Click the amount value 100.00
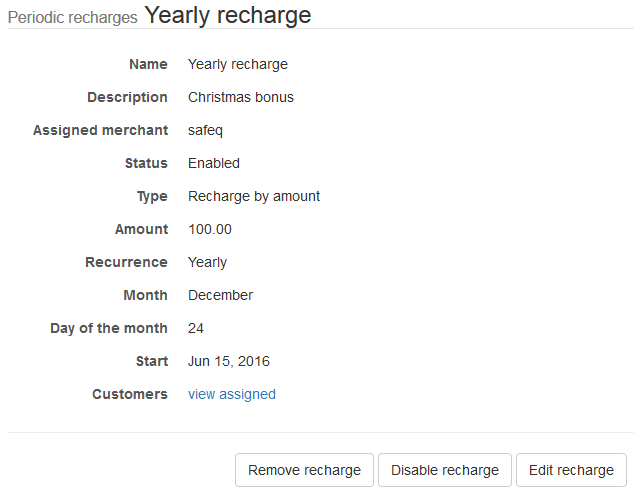 [x=210, y=229]
